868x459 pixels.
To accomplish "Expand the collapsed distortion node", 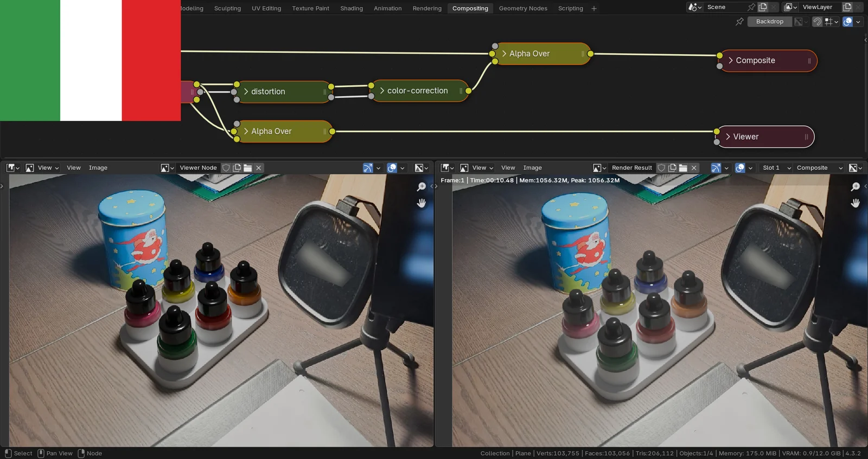I will (x=246, y=92).
